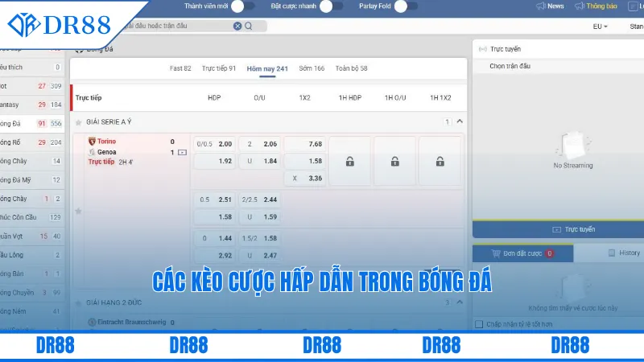Open Bóng Bàn in the sidebar
Image resolution: width=644 pixels, height=362 pixels.
[31, 274]
